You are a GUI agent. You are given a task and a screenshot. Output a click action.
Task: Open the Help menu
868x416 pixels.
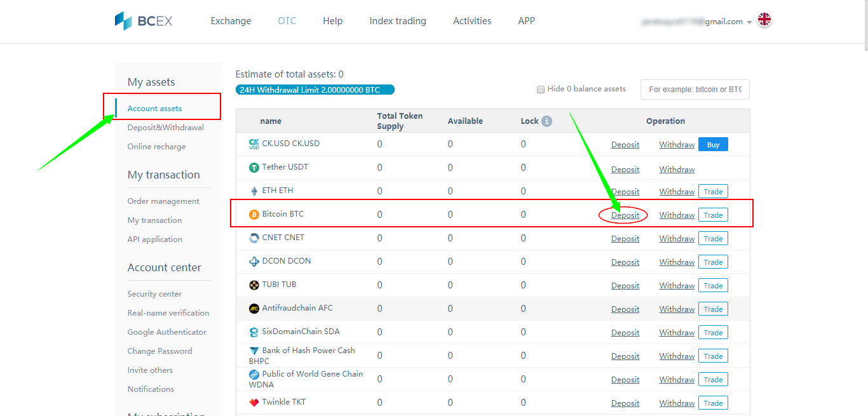pos(332,21)
